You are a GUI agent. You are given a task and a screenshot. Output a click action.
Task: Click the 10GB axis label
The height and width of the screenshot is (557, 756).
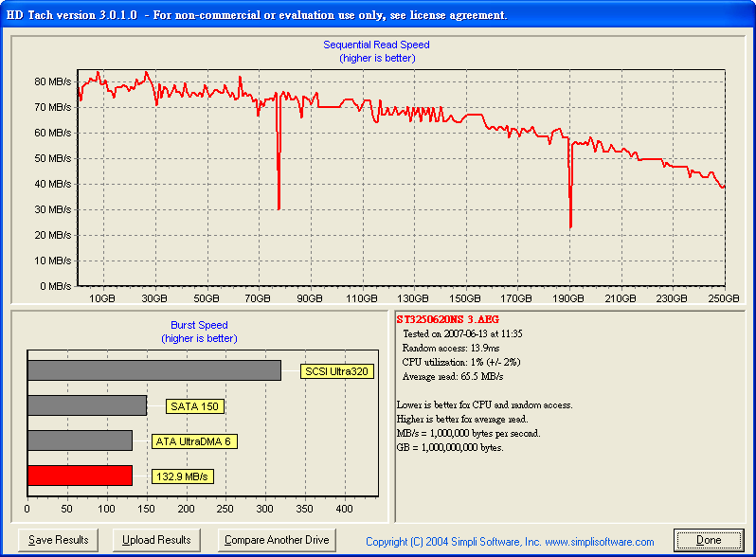(102, 298)
